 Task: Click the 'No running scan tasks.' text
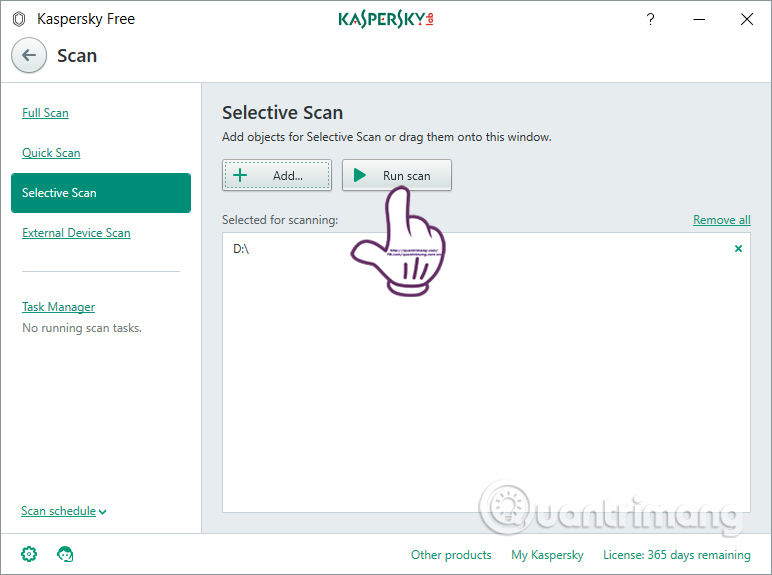coord(82,328)
